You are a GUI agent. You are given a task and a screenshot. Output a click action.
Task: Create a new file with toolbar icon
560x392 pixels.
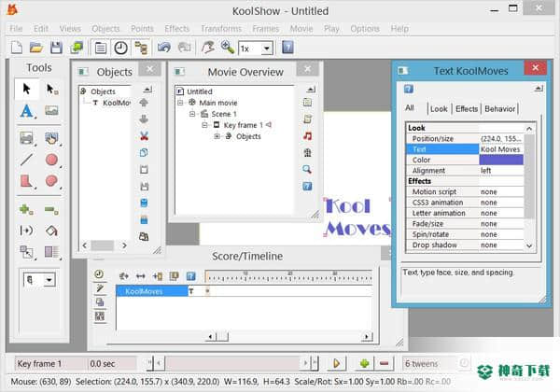pyautogui.click(x=17, y=48)
